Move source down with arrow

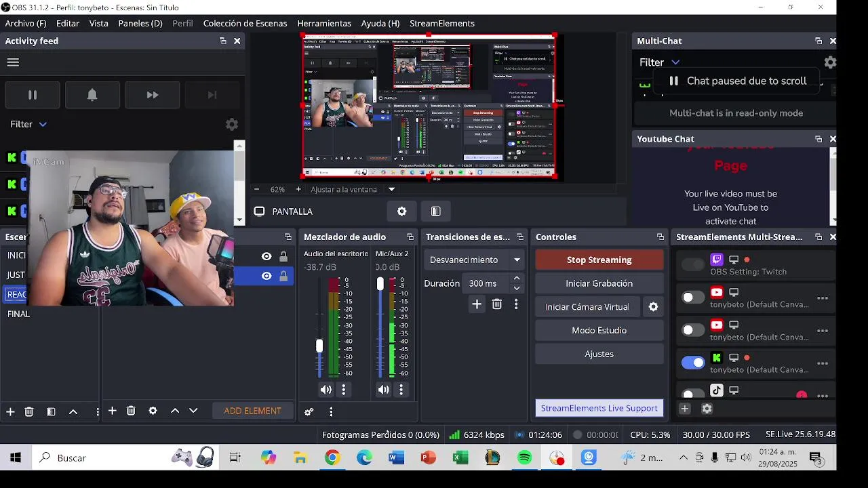(193, 411)
